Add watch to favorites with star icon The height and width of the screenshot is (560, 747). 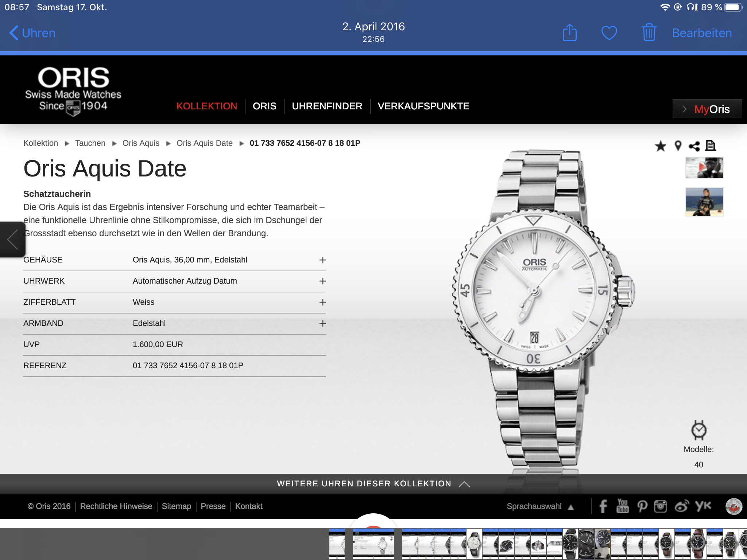660,146
